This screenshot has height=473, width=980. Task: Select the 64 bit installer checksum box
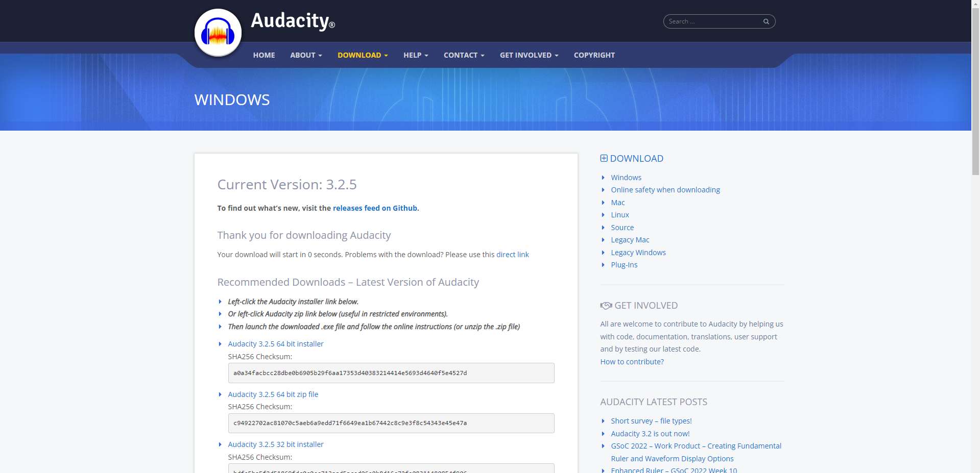(391, 373)
